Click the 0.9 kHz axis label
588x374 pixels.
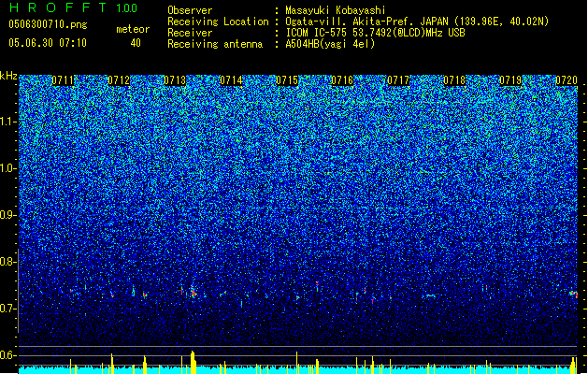[x=7, y=215]
